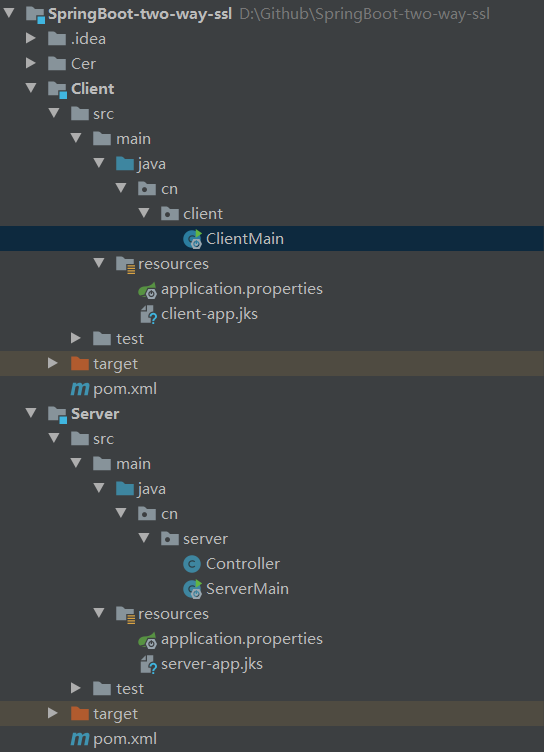
Task: Select Client application.properties file
Action: (242, 289)
